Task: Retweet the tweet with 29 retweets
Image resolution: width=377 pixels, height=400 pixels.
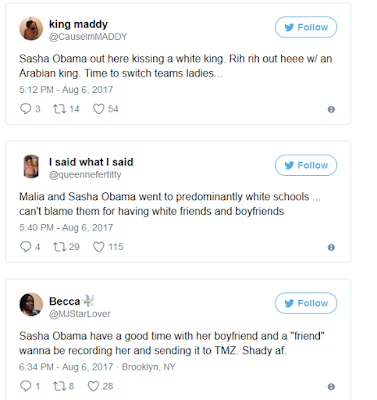Action: click(60, 247)
